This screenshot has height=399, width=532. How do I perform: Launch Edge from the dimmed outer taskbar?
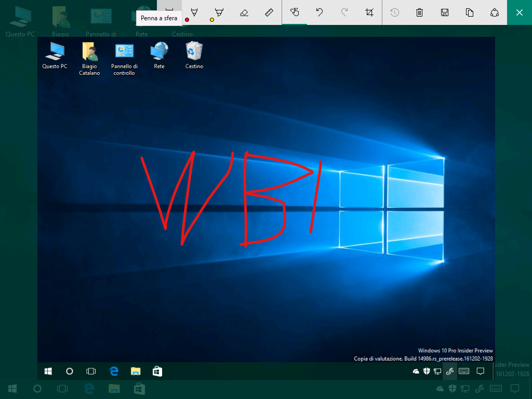click(x=89, y=389)
